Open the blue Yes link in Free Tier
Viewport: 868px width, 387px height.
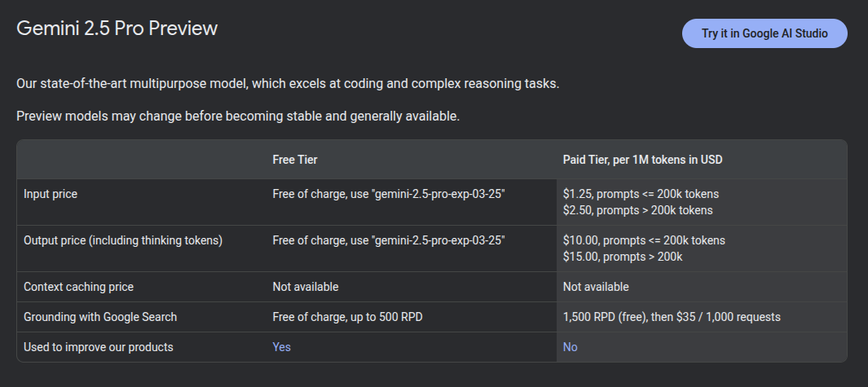coord(281,347)
